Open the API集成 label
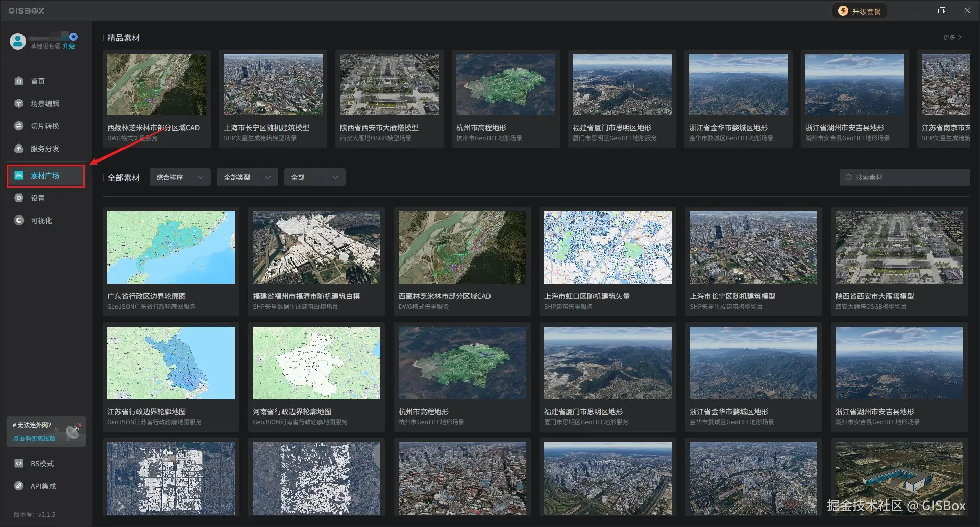980x527 pixels. point(43,486)
